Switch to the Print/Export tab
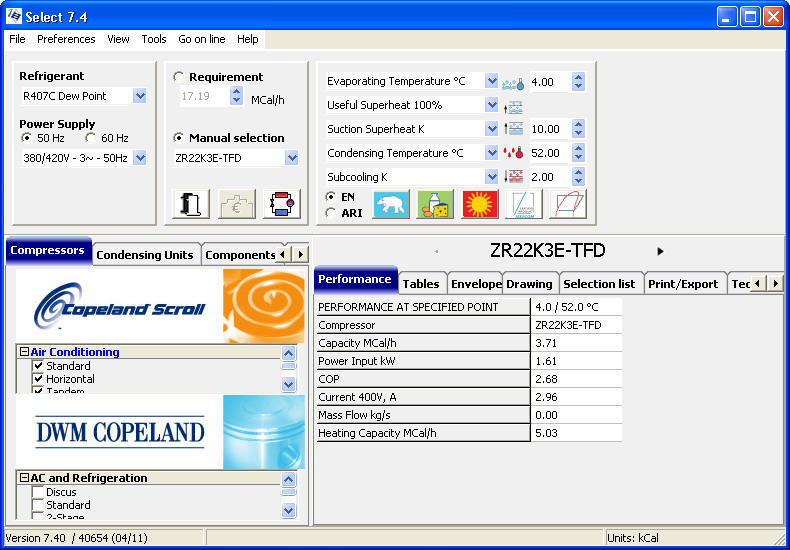Image resolution: width=790 pixels, height=550 pixels. (x=683, y=284)
